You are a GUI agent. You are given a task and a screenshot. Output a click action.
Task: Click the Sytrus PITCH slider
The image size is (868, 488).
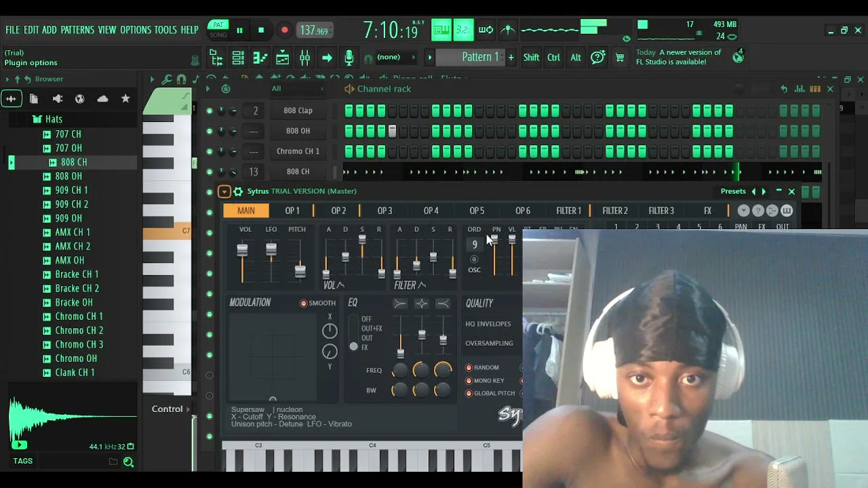(300, 260)
